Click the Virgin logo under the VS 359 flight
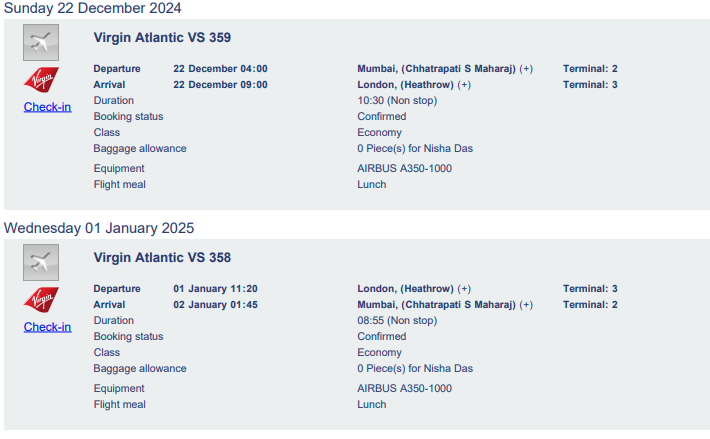The height and width of the screenshot is (439, 710). coord(41,79)
